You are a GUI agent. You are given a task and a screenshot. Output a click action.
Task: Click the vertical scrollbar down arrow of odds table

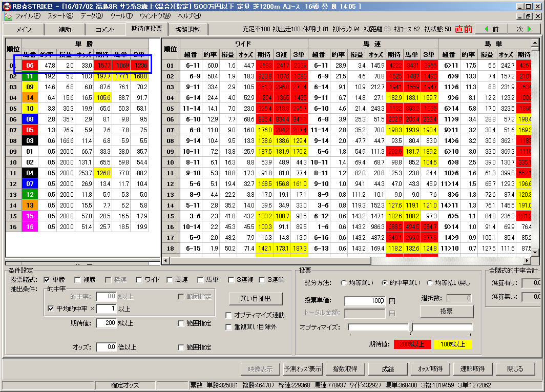pyautogui.click(x=535, y=253)
